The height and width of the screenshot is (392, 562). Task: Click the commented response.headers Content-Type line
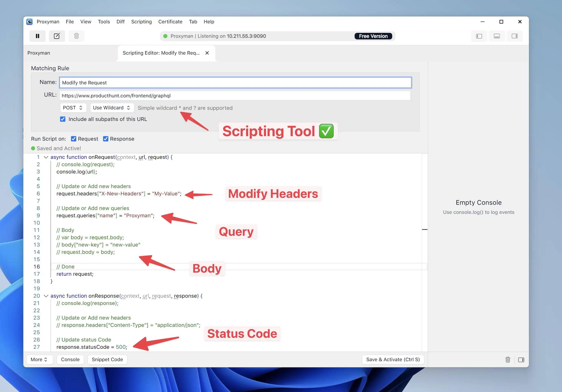(x=128, y=325)
